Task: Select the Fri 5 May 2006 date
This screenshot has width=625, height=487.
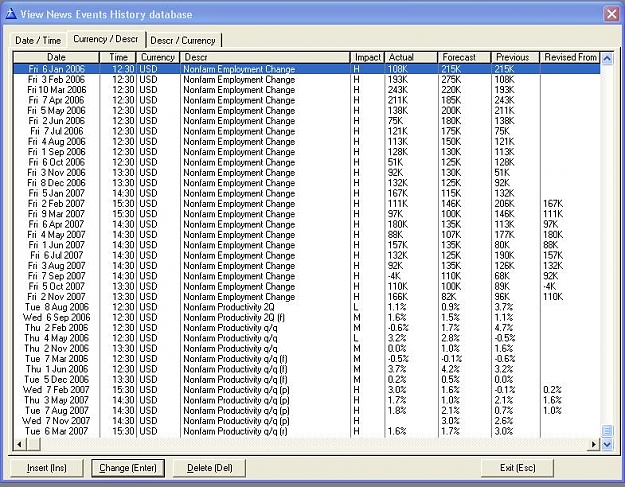Action: [56, 110]
